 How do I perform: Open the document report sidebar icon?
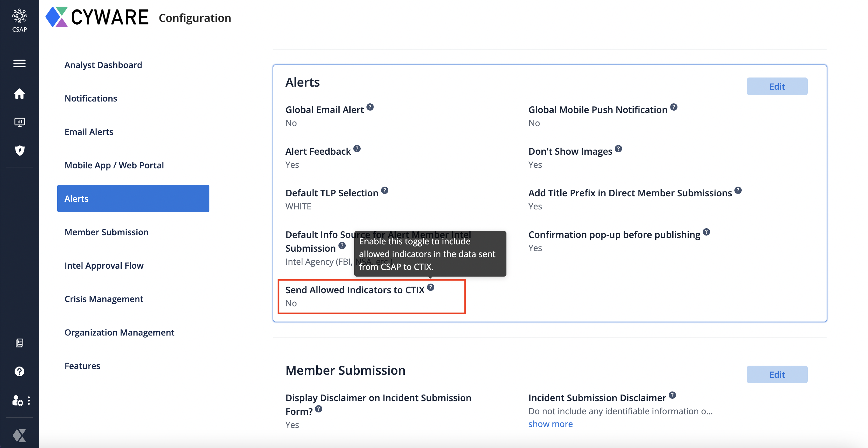(19, 343)
